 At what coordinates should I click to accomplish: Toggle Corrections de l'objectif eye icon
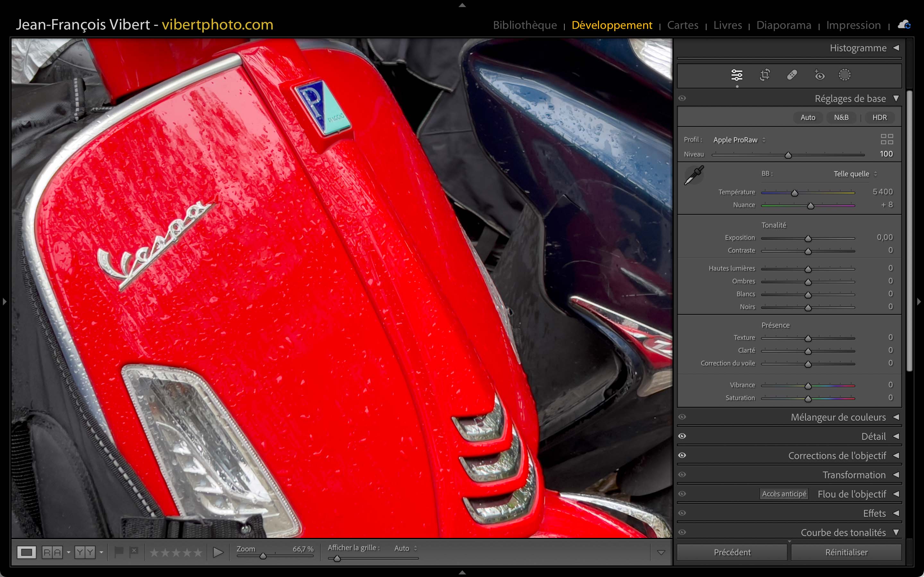[682, 455]
